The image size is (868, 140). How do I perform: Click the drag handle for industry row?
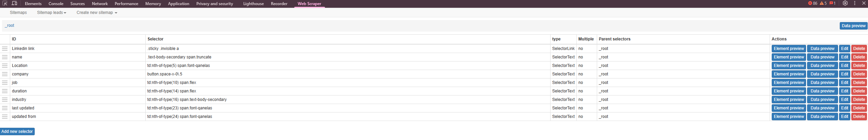5,100
